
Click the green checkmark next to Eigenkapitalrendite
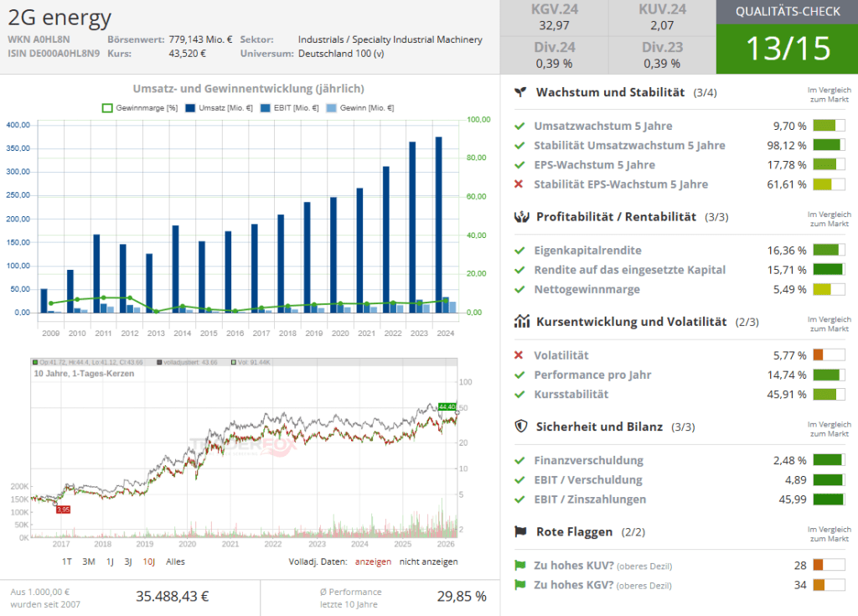519,251
